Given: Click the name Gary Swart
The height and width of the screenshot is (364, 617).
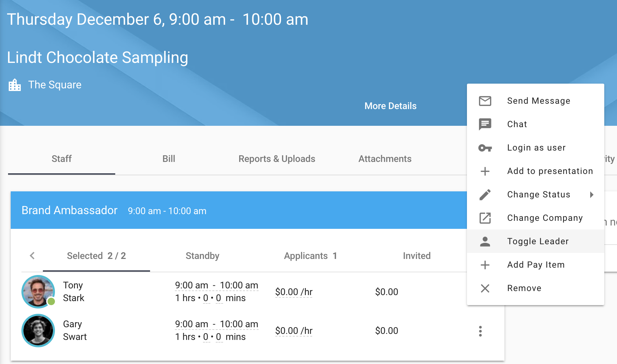Looking at the screenshot, I should point(75,331).
